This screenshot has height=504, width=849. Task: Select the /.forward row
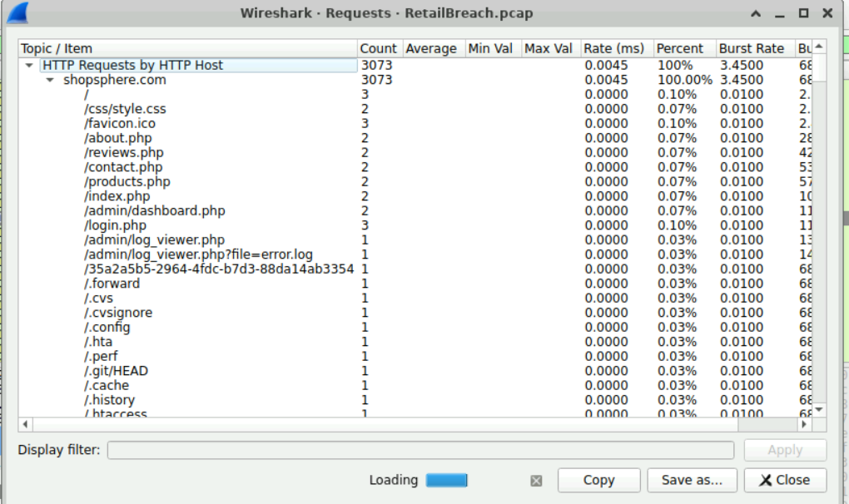pyautogui.click(x=415, y=284)
